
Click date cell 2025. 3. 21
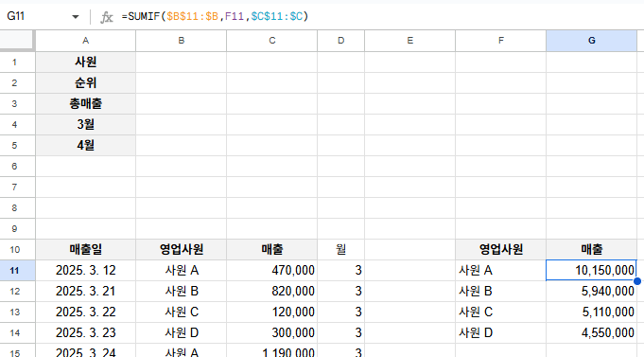point(85,292)
